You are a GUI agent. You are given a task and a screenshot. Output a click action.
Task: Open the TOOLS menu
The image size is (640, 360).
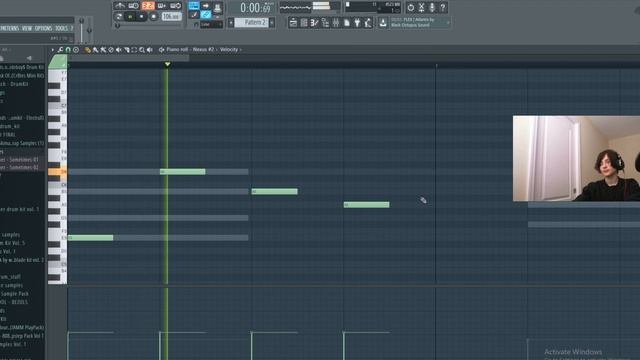coord(61,28)
